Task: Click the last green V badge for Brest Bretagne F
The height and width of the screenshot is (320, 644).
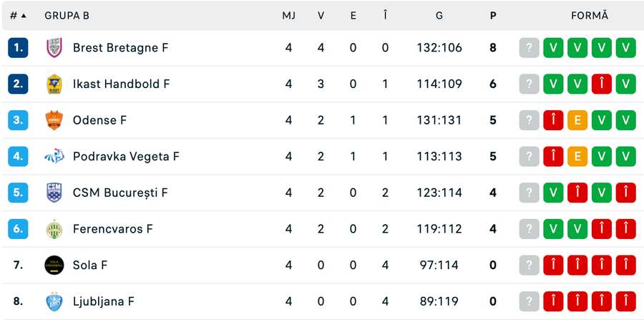Action: pos(626,48)
